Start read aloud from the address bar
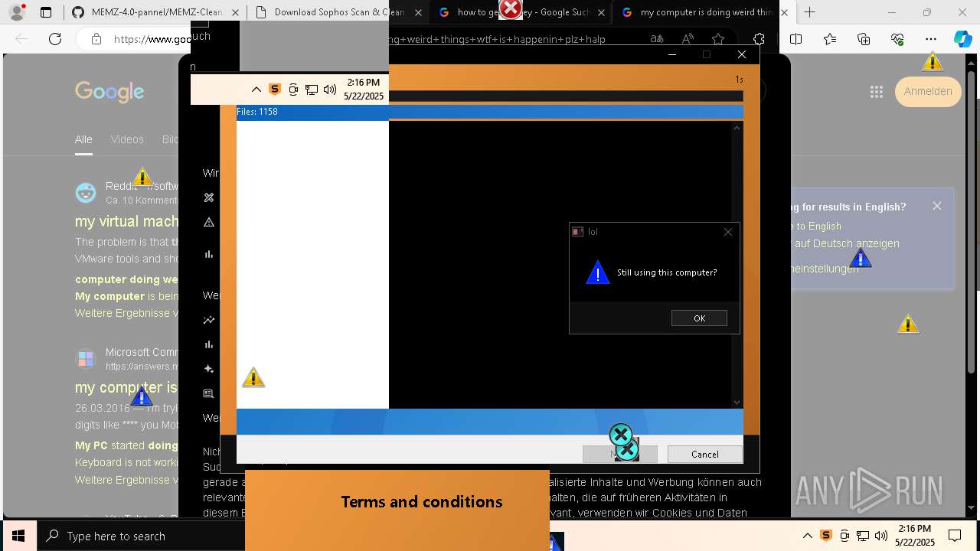The height and width of the screenshot is (551, 980). (x=688, y=39)
